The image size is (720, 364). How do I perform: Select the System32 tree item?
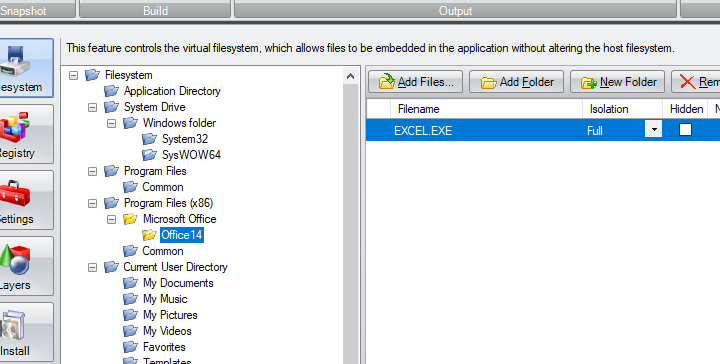click(x=185, y=139)
